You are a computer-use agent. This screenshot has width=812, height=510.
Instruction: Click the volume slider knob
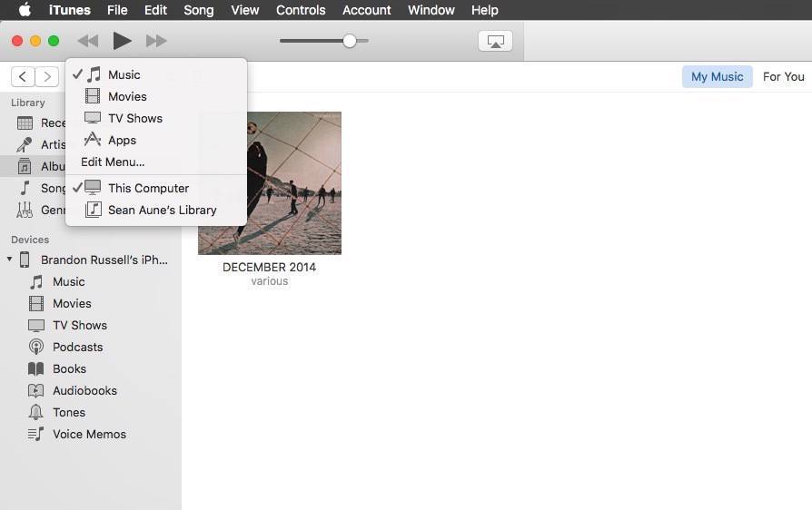pos(350,41)
